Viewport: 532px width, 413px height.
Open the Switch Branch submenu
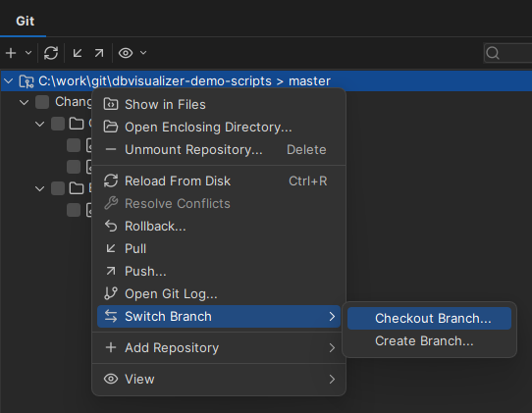coord(219,316)
